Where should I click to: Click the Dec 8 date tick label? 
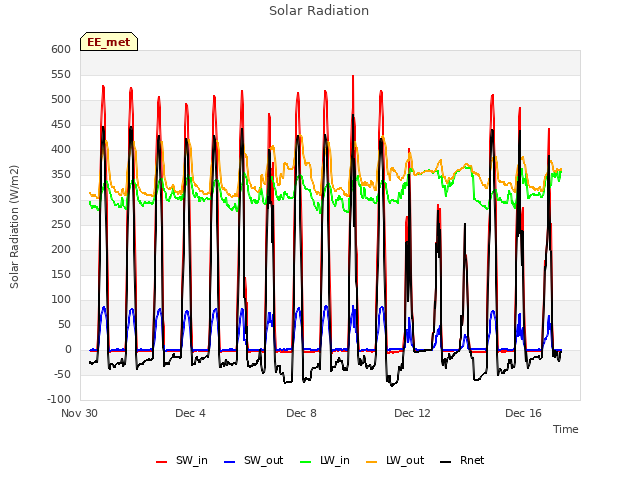[301, 413]
